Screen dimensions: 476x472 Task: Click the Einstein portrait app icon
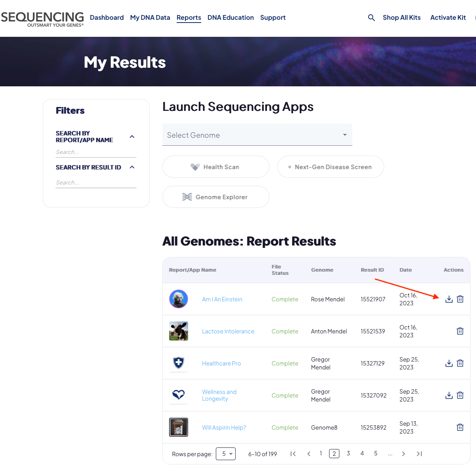pos(179,299)
